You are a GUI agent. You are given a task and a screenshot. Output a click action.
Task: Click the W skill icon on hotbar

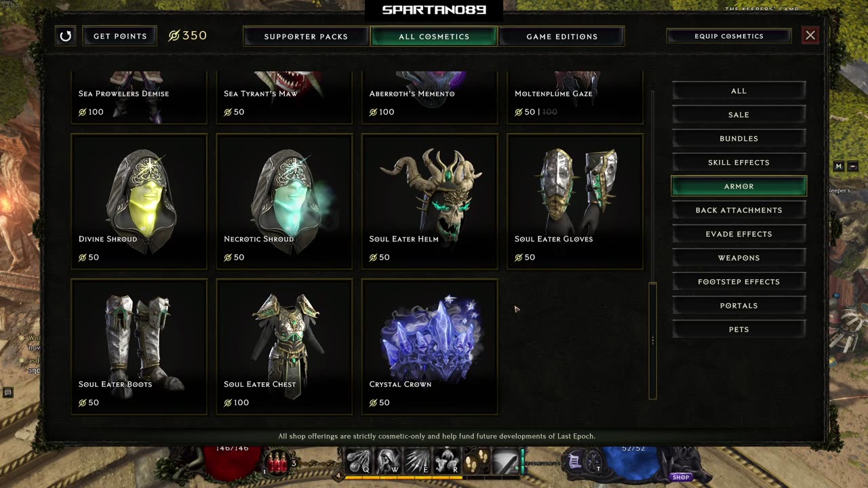(x=387, y=461)
